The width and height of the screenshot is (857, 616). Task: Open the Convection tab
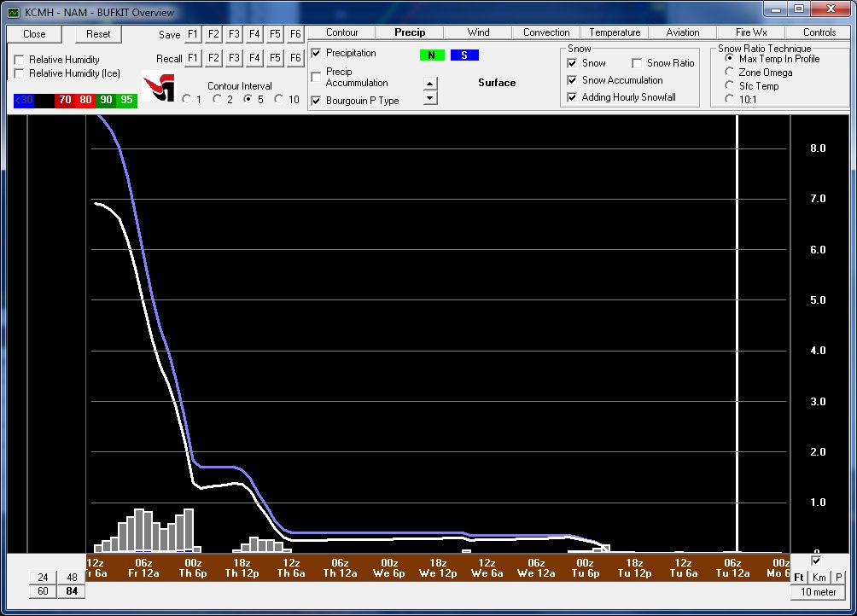pos(546,32)
